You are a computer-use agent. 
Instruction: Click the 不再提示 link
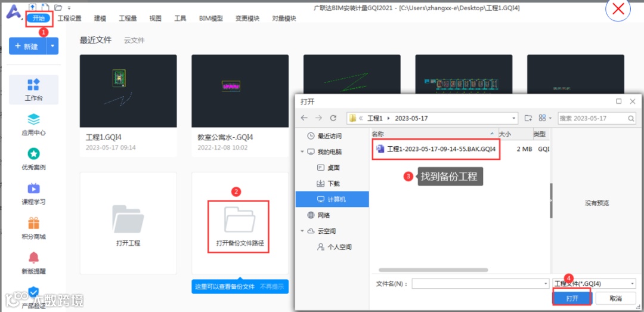click(272, 286)
